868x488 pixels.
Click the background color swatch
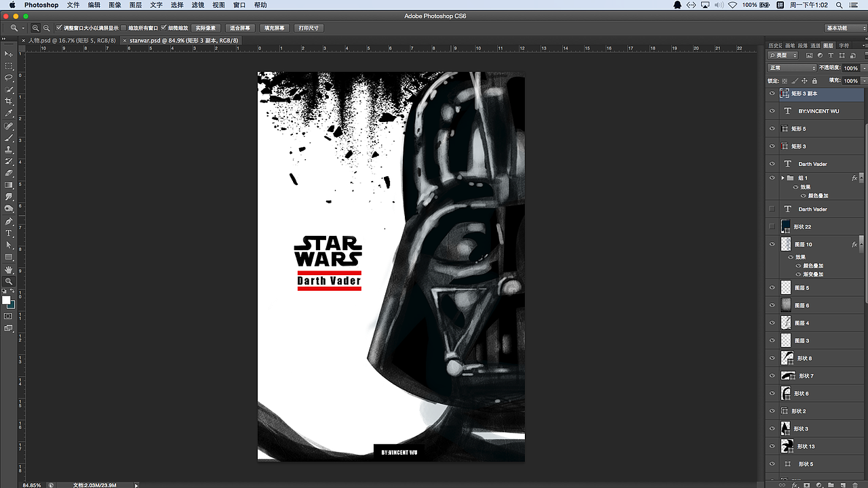[12, 305]
